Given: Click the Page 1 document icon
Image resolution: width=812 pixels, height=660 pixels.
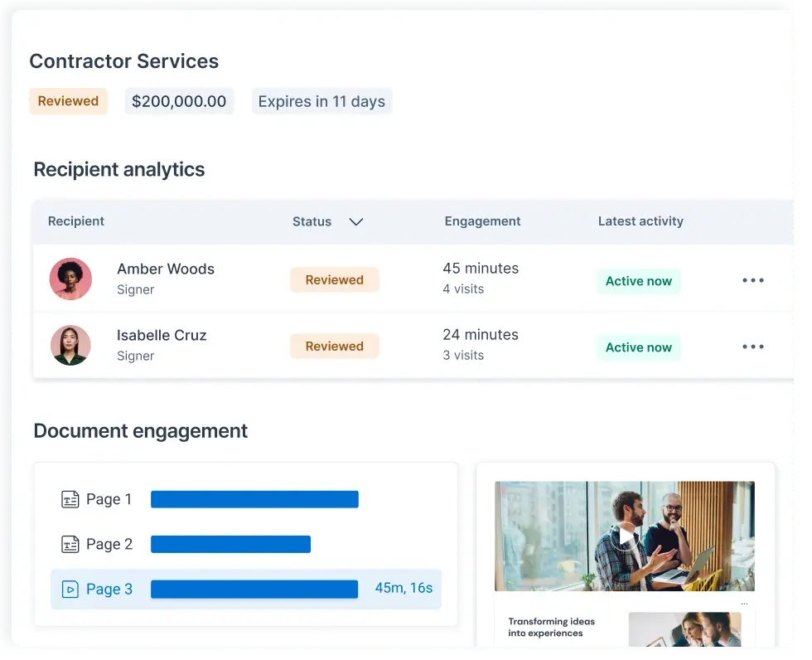Looking at the screenshot, I should [70, 499].
